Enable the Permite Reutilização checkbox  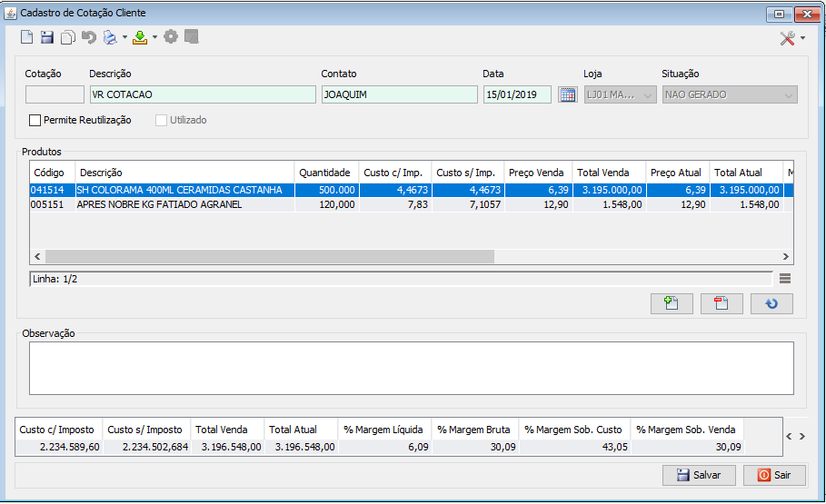pos(35,120)
